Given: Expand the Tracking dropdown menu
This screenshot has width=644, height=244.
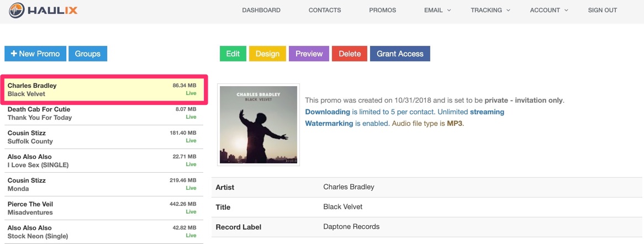Looking at the screenshot, I should tap(490, 10).
